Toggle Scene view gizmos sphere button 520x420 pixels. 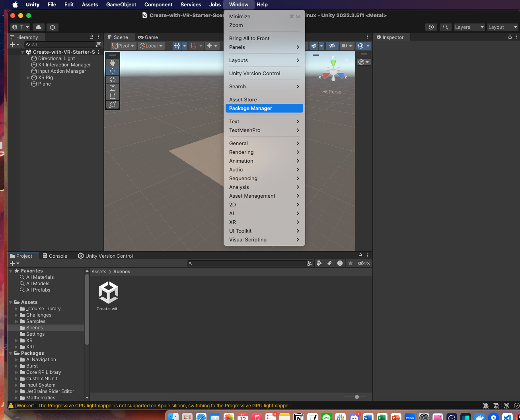click(360, 46)
